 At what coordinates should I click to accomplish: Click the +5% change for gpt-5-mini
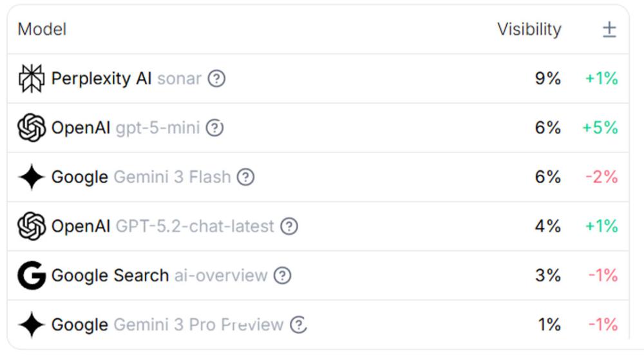coord(600,128)
